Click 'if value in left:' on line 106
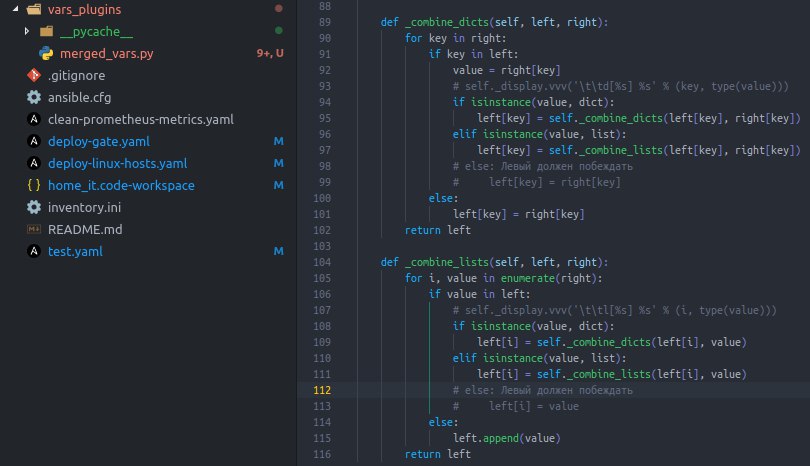This screenshot has width=810, height=466. point(479,294)
